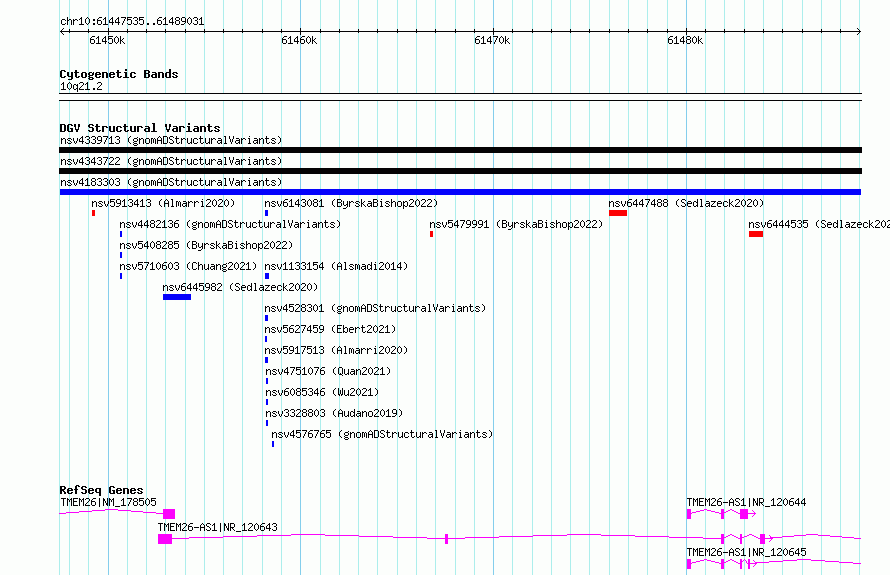Open nsv6444535 Sedlazeck variant label

point(818,224)
